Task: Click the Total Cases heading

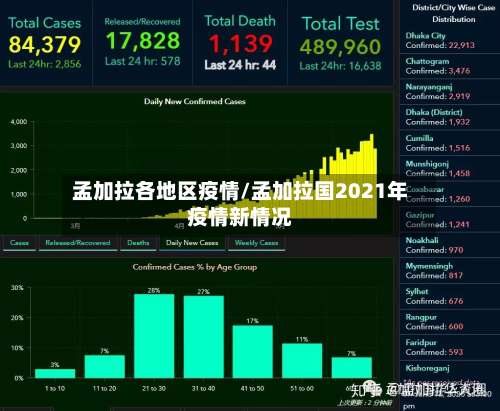Action: [x=45, y=23]
